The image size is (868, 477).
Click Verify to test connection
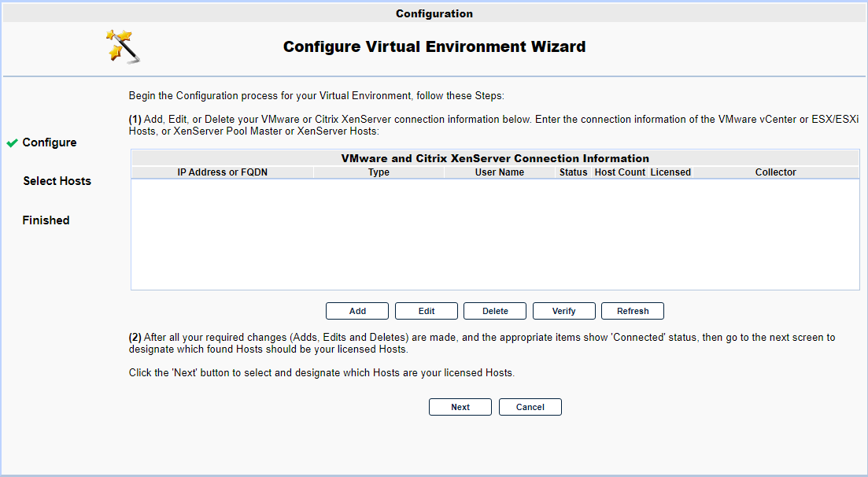coord(563,311)
